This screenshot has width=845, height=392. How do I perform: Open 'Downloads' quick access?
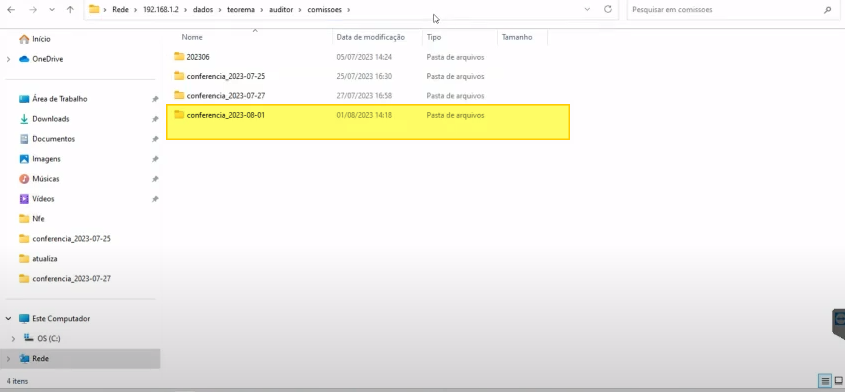pos(51,119)
